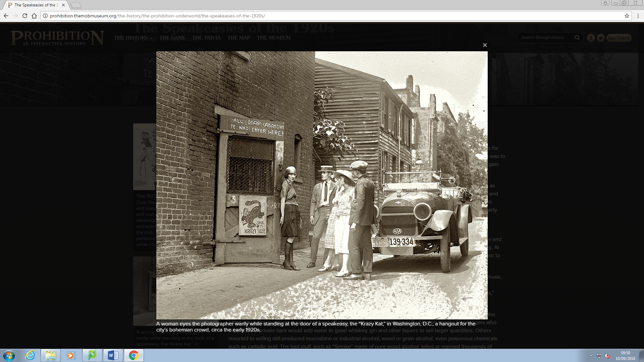The height and width of the screenshot is (362, 644).
Task: Expand The History dropdown menu
Action: tap(133, 38)
